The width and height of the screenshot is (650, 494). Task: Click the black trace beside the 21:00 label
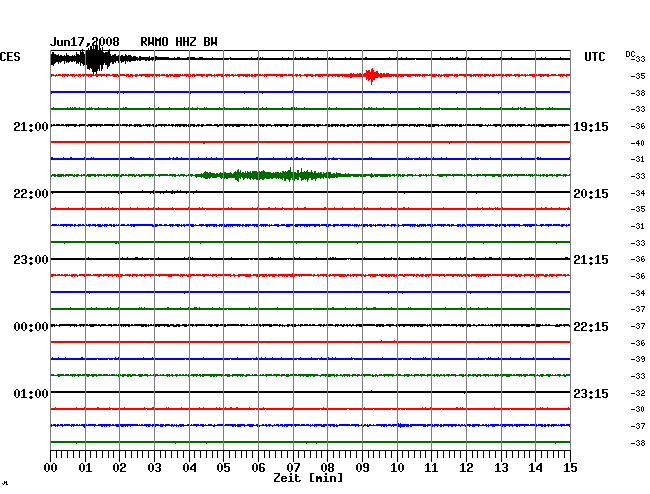click(310, 125)
